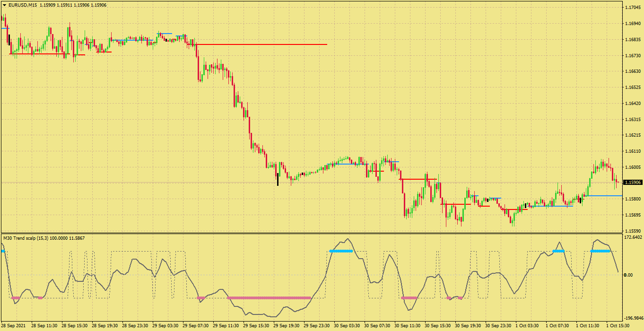Screen dimensions: 644x331
Task: Click the 29 Sep 07:30 time label
Action: pos(196,326)
